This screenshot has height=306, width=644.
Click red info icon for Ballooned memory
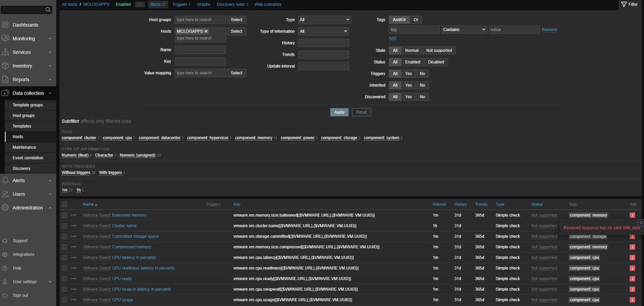632,215
